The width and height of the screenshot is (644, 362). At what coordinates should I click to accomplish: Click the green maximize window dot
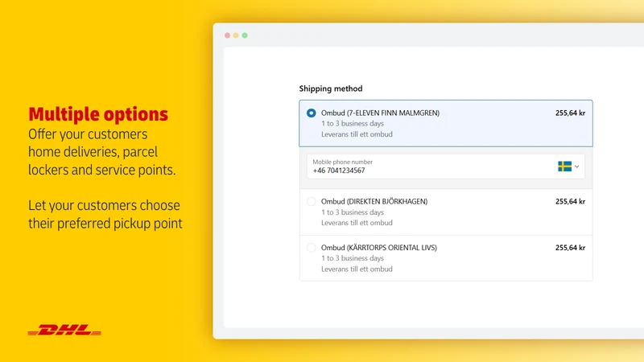pos(245,35)
